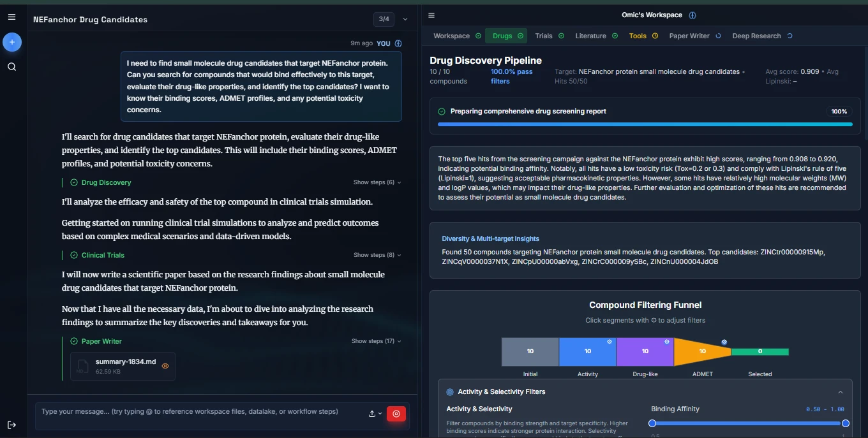Click the logout icon at bottom left
Screen dimensions: 868x438
pyautogui.click(x=12, y=425)
